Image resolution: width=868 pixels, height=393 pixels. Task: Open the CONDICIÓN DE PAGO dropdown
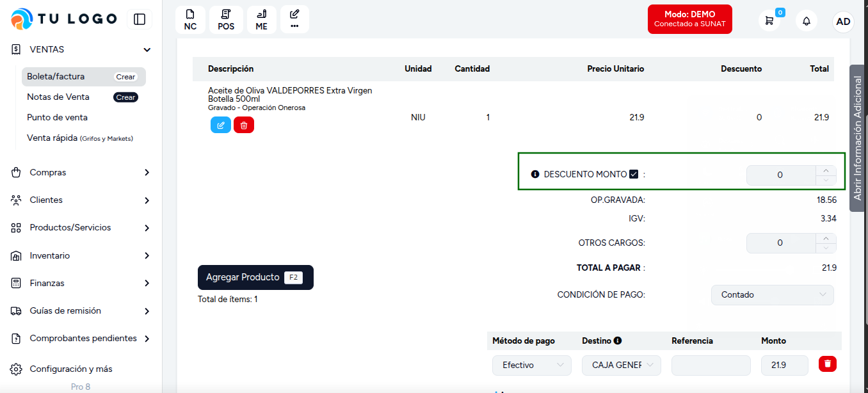(773, 295)
